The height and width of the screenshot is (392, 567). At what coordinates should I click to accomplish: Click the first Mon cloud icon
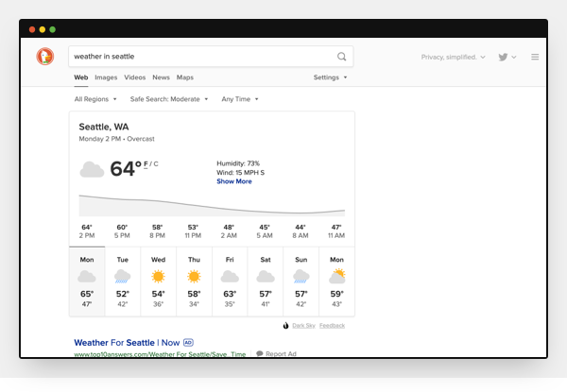pos(87,277)
